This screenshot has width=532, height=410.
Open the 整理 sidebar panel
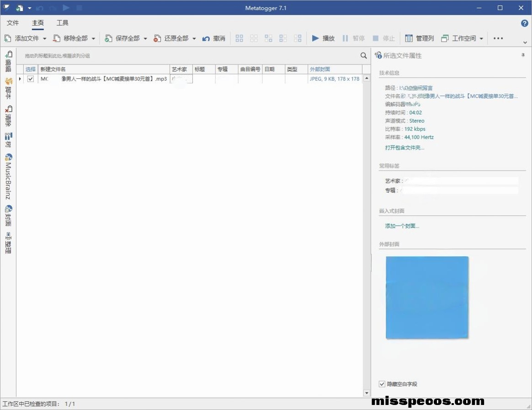(8, 243)
